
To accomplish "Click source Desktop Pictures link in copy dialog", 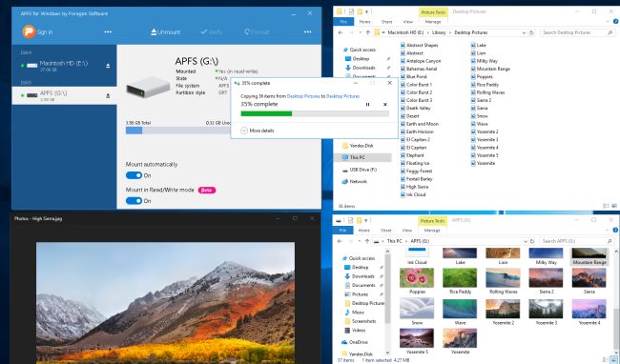I will 303,96.
